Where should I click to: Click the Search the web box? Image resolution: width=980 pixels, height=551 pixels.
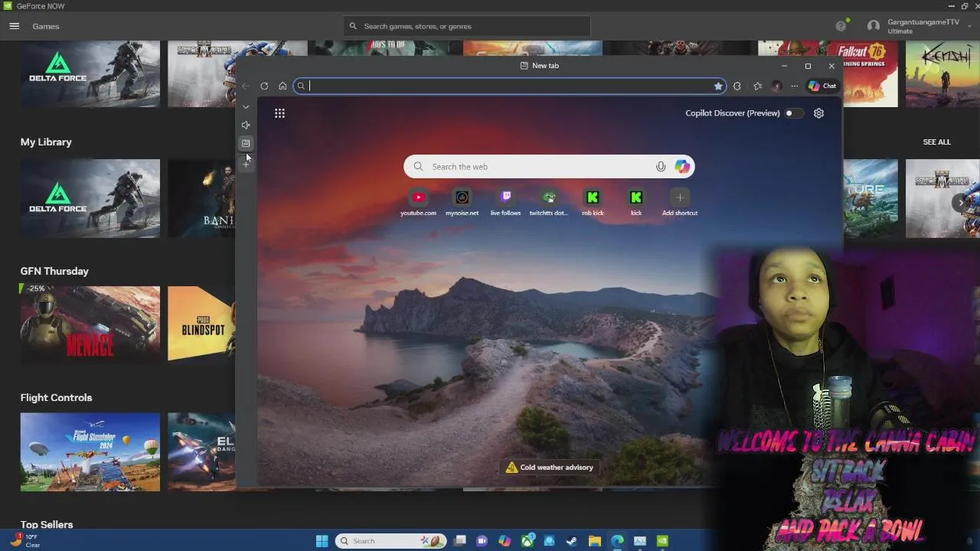pyautogui.click(x=549, y=167)
